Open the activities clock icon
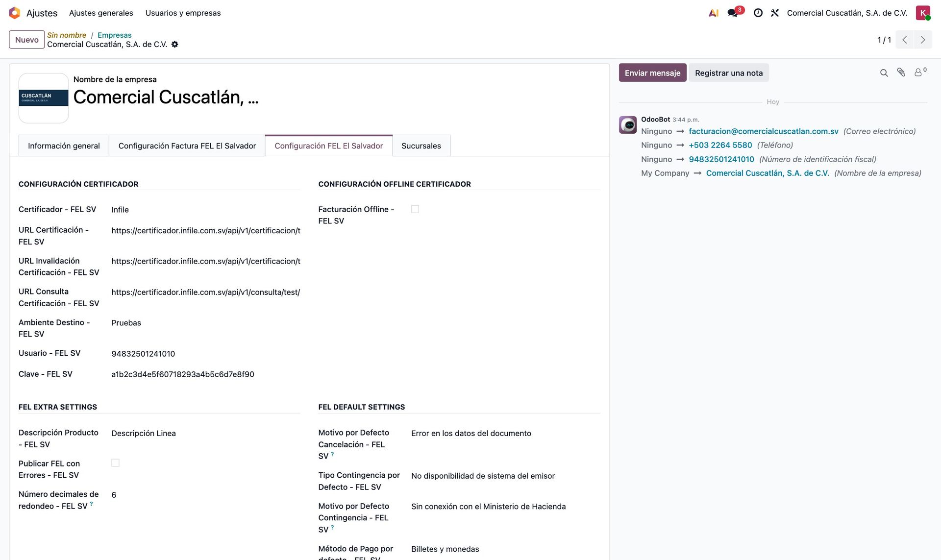Viewport: 941px width, 560px height. coord(758,13)
